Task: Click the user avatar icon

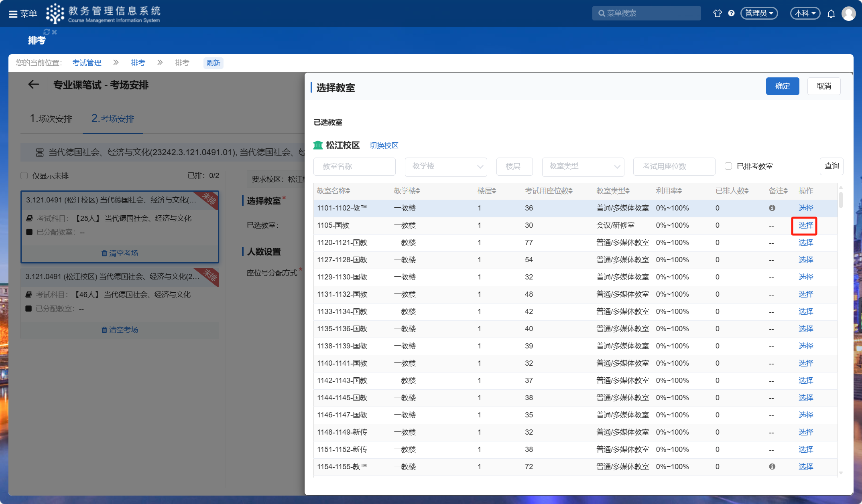Action: click(x=849, y=14)
